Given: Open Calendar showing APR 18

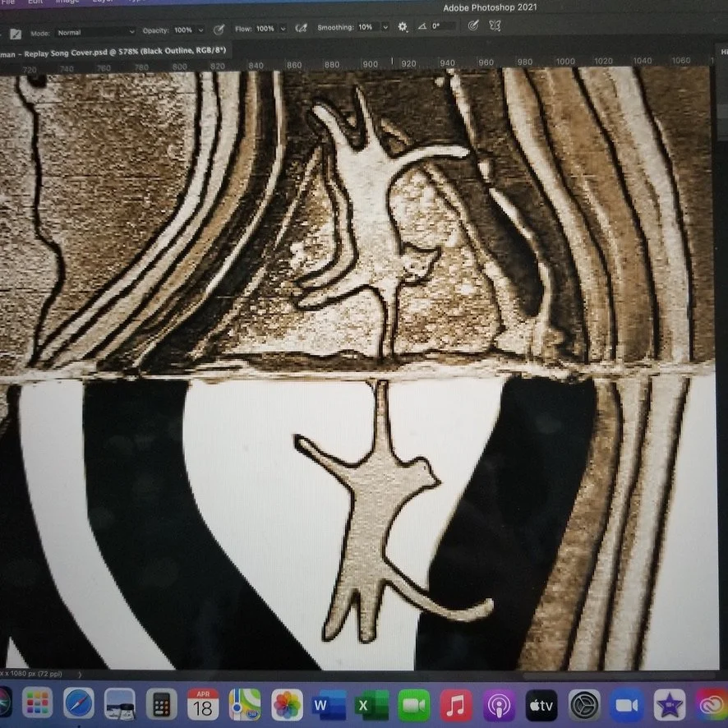Looking at the screenshot, I should pyautogui.click(x=203, y=704).
